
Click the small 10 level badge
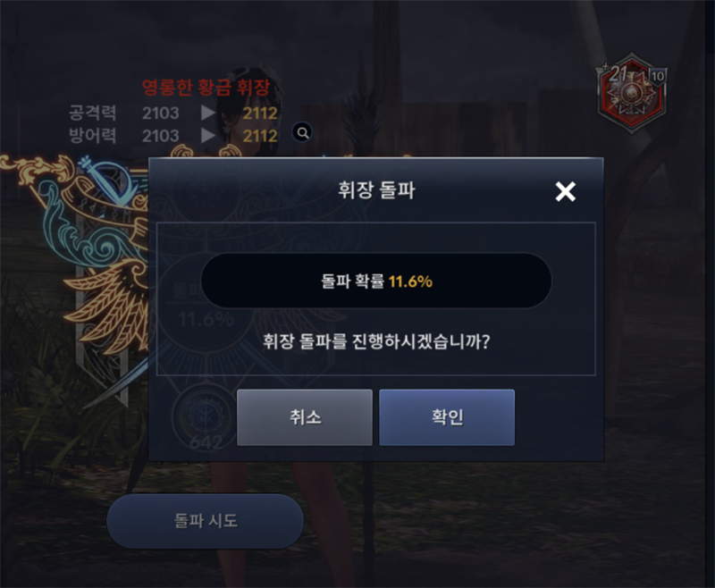(657, 76)
